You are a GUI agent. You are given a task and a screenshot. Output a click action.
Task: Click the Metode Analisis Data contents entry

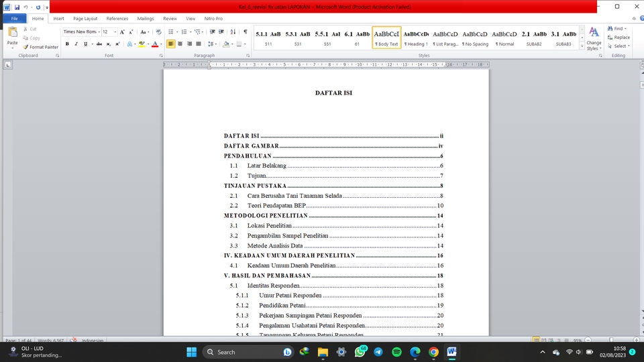336,245
